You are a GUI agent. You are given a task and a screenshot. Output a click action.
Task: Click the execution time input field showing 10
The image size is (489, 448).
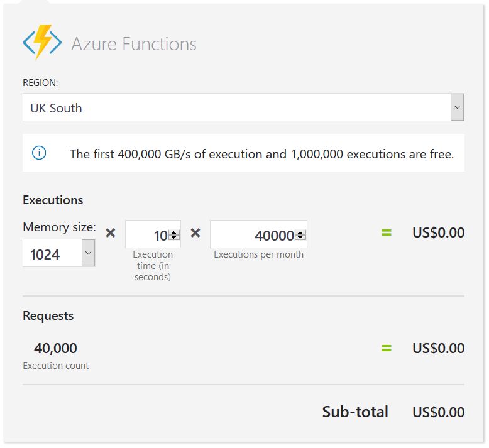click(153, 234)
